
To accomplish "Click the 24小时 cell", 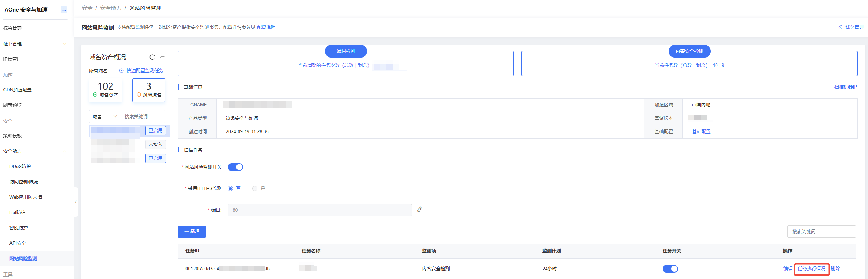I will 549,269.
